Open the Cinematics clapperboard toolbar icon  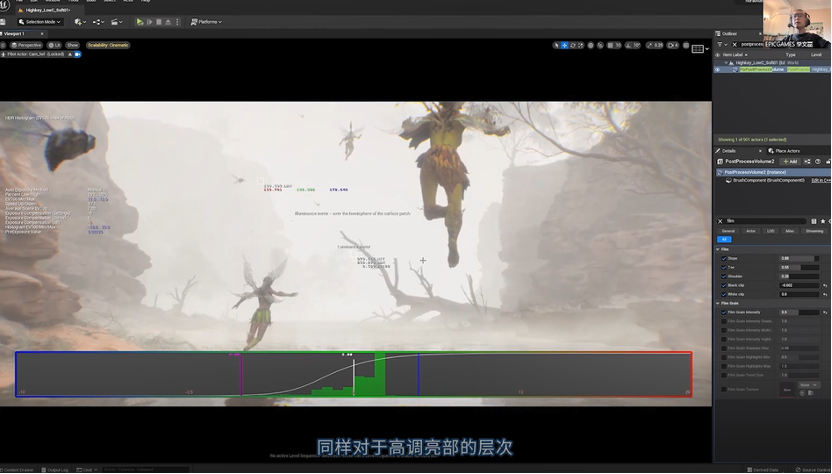tap(117, 22)
